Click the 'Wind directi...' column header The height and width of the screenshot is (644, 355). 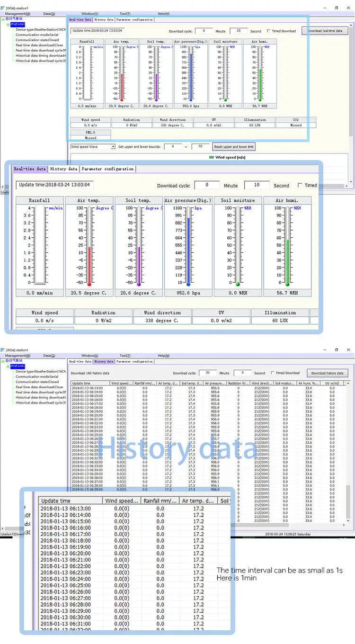tap(262, 383)
